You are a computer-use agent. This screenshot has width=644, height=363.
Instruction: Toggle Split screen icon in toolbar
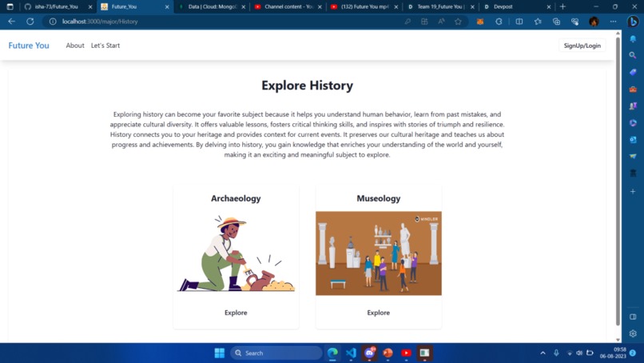(x=519, y=22)
